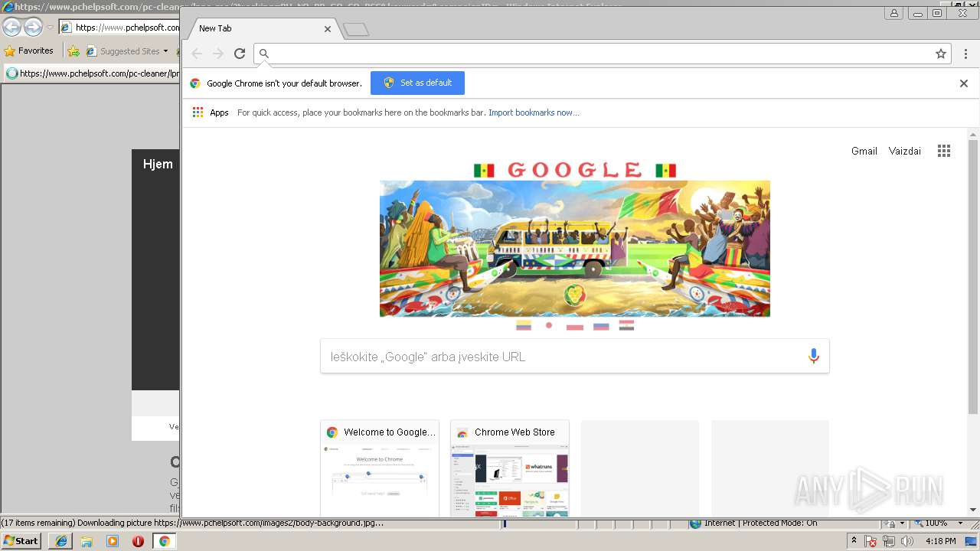This screenshot has width=980, height=551.
Task: Bookmark this page with the star icon
Action: point(941,54)
